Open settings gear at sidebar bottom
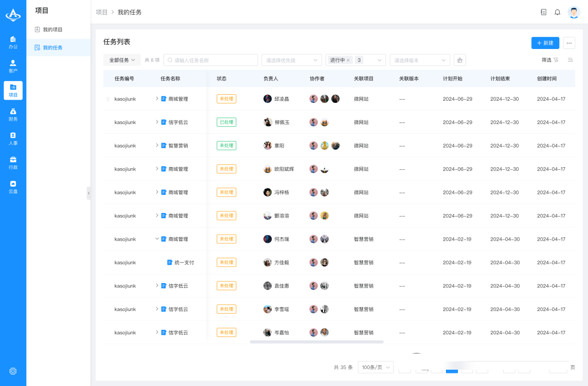588x386 pixels. 13,371
